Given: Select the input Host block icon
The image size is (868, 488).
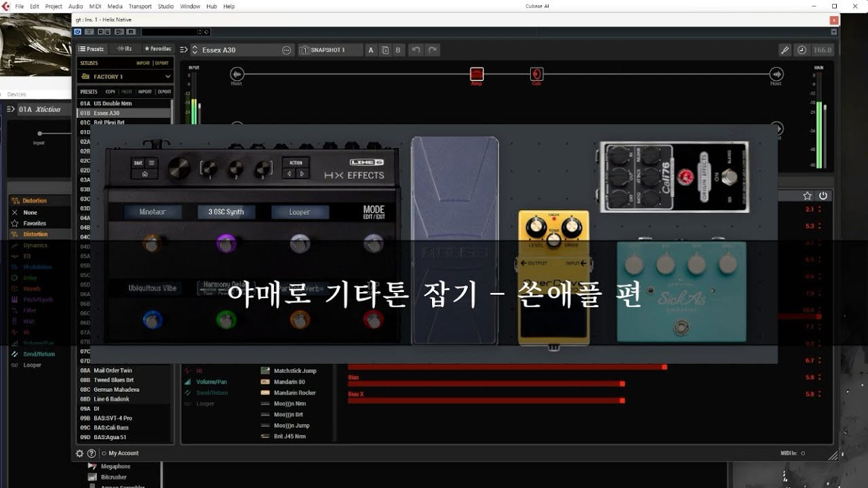Looking at the screenshot, I should [236, 74].
